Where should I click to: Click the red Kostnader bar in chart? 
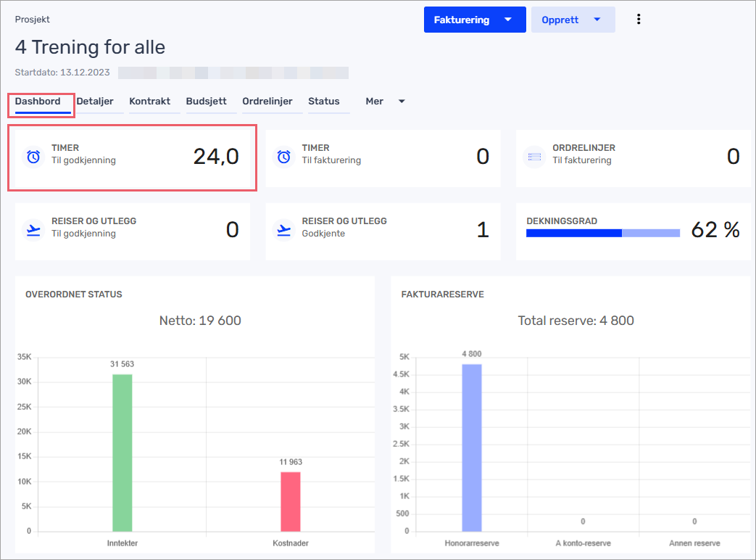pyautogui.click(x=290, y=501)
